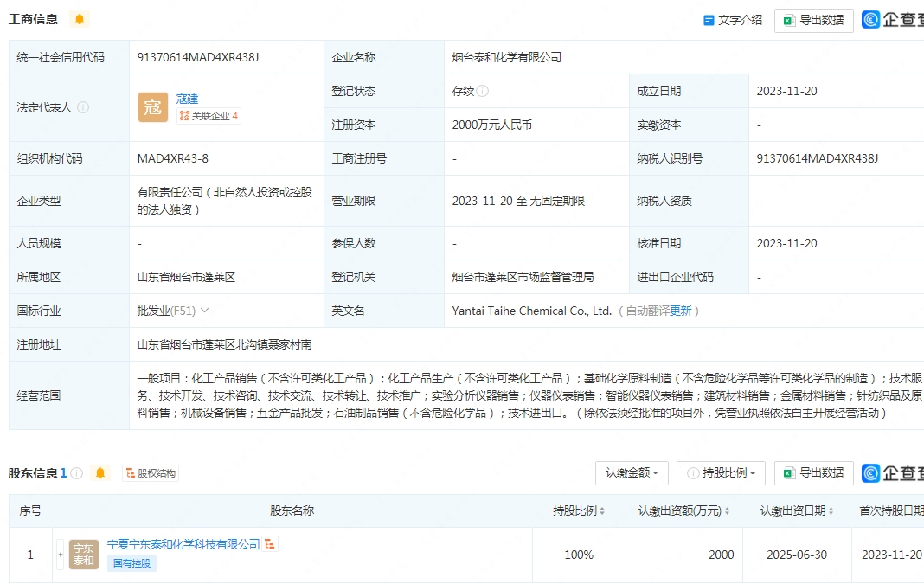Click 山东省烟台市蓬莱区北沟镇聂家村南 address
This screenshot has height=584, width=924.
225,344
